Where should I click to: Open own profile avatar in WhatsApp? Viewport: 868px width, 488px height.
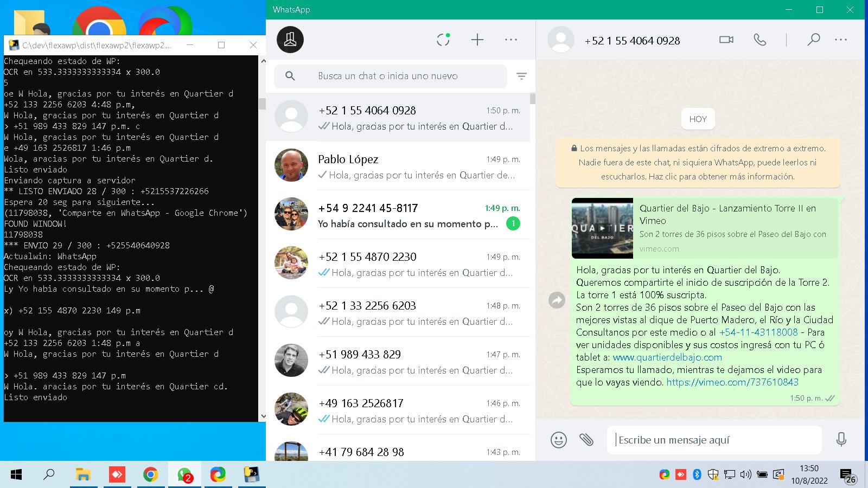point(290,40)
